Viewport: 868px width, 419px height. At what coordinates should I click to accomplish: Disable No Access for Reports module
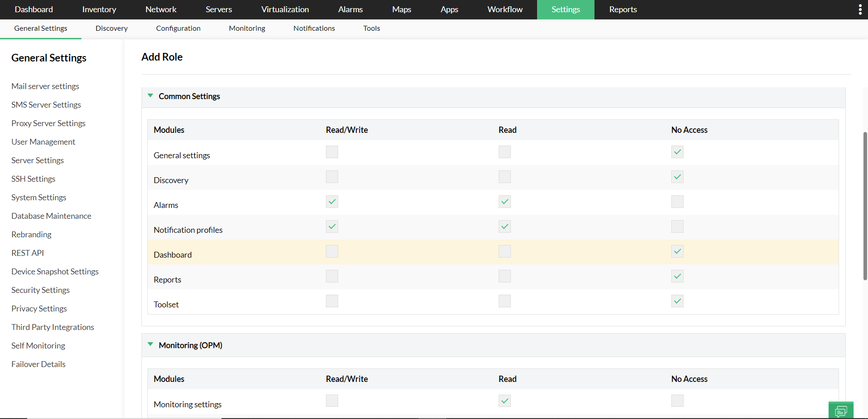[x=677, y=276]
